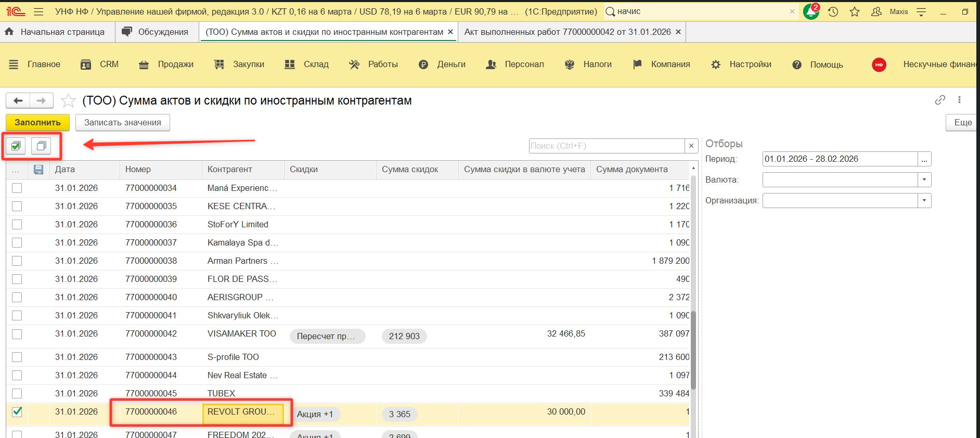This screenshot has width=980, height=438.
Task: Open the history clock icon
Action: (833, 11)
